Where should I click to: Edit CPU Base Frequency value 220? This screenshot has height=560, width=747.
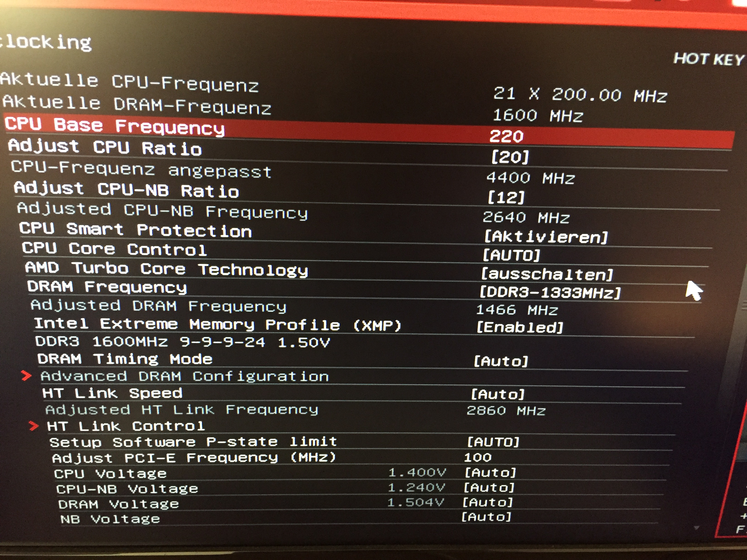pyautogui.click(x=506, y=136)
